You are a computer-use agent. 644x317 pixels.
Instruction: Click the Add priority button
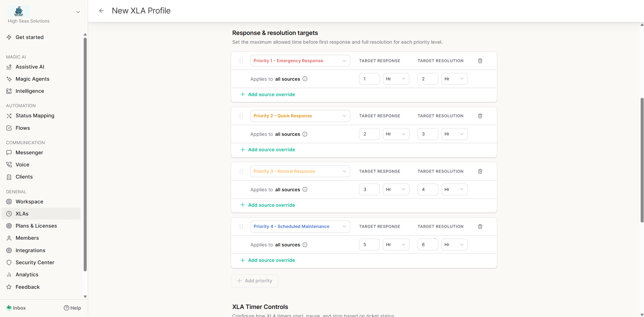coord(255,281)
